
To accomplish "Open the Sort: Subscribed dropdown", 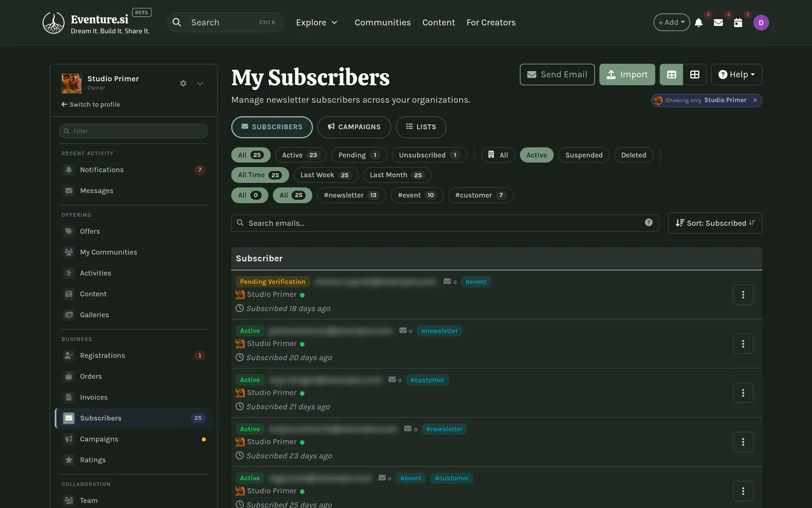I will (x=715, y=223).
